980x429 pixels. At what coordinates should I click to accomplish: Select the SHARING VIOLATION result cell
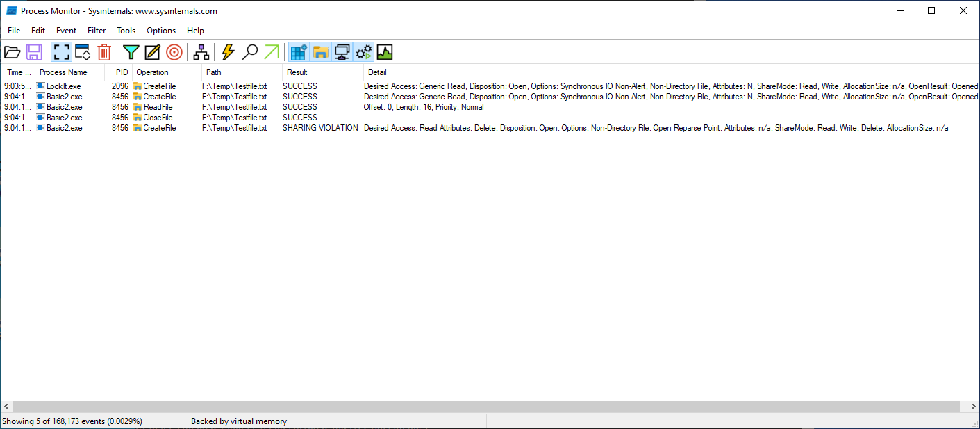coord(320,128)
